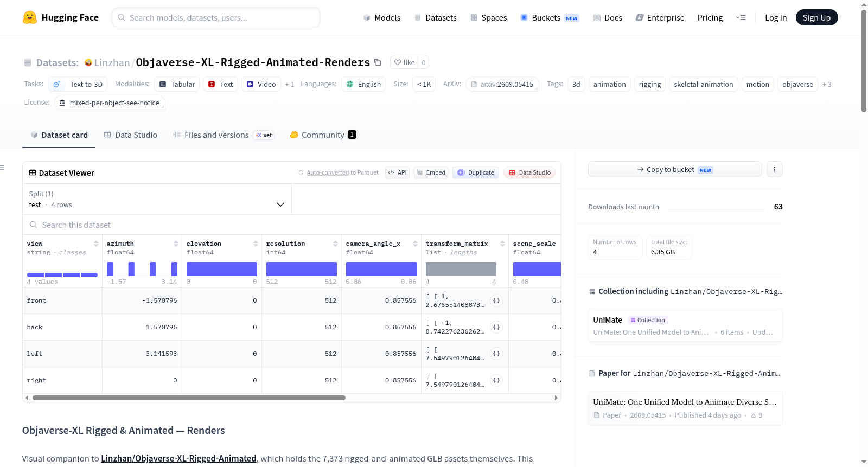Select the rigging tag
The height and width of the screenshot is (467, 868).
(650, 84)
